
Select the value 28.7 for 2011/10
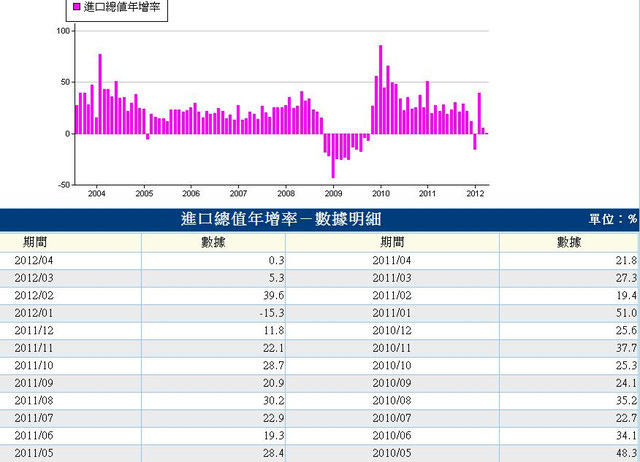point(213,366)
